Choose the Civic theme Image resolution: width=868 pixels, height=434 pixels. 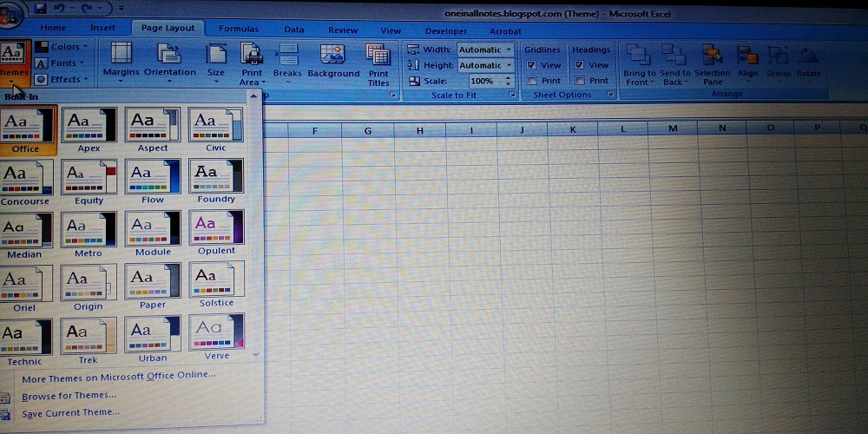[x=216, y=131]
